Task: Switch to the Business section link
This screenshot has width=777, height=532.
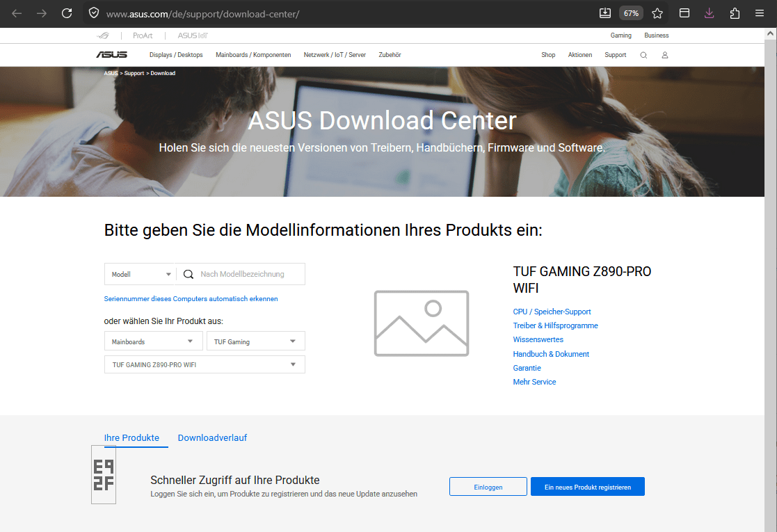Action: (656, 35)
